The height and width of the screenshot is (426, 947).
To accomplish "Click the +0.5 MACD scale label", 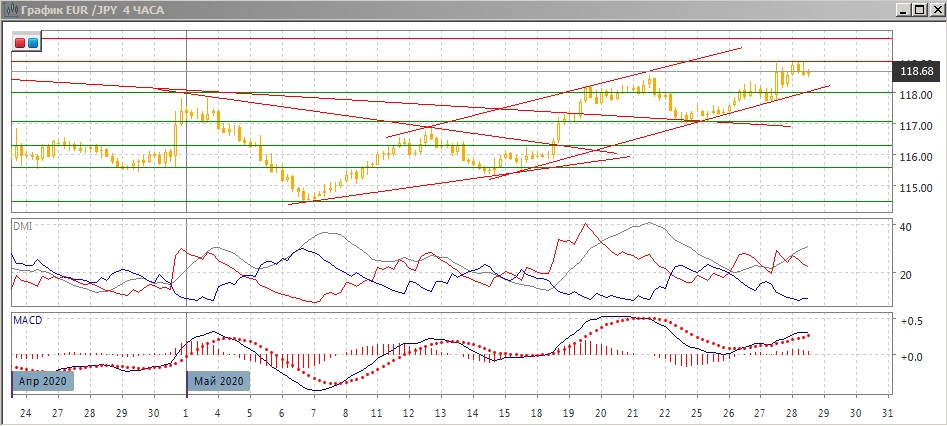I will [911, 322].
